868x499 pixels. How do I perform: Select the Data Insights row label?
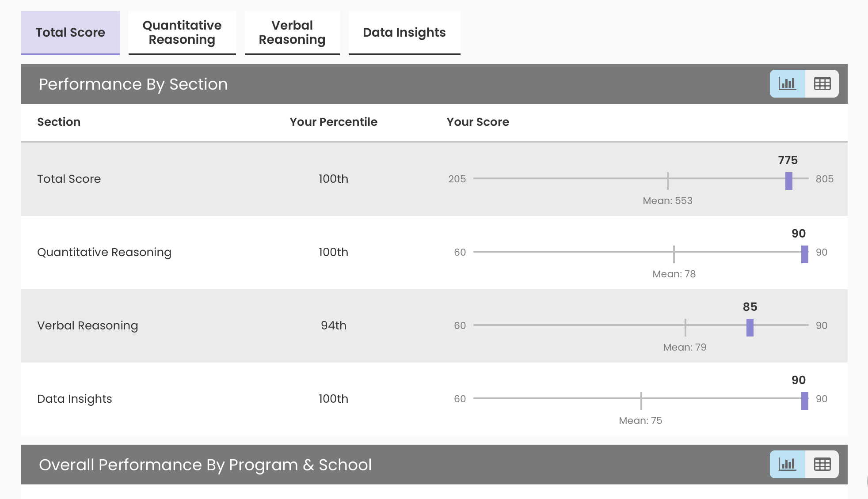point(75,399)
